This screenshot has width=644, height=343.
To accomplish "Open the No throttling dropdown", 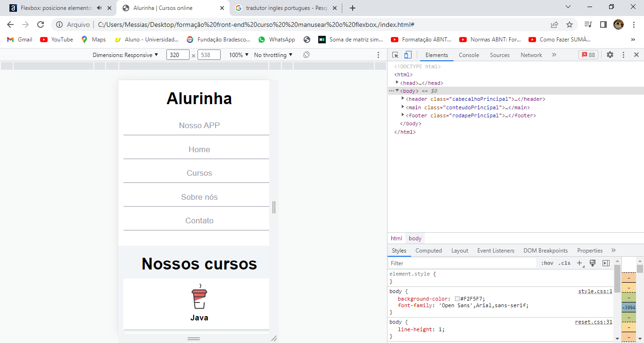I will coord(273,55).
